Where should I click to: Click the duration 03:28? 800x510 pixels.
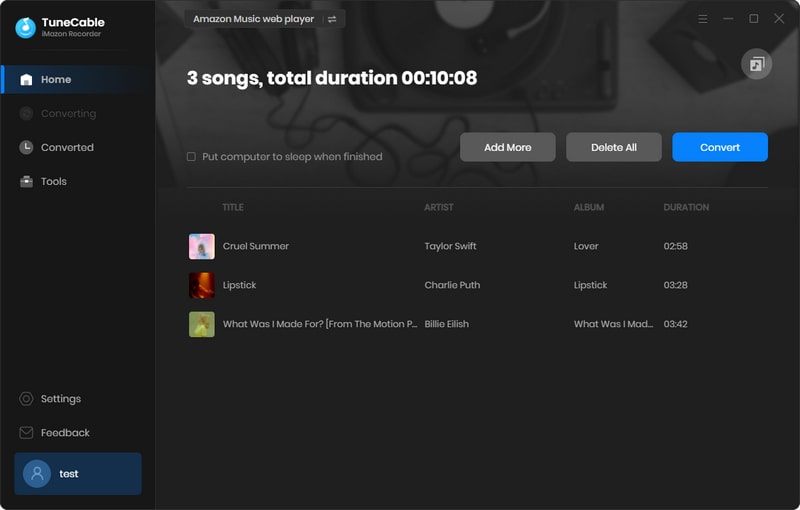tap(676, 285)
